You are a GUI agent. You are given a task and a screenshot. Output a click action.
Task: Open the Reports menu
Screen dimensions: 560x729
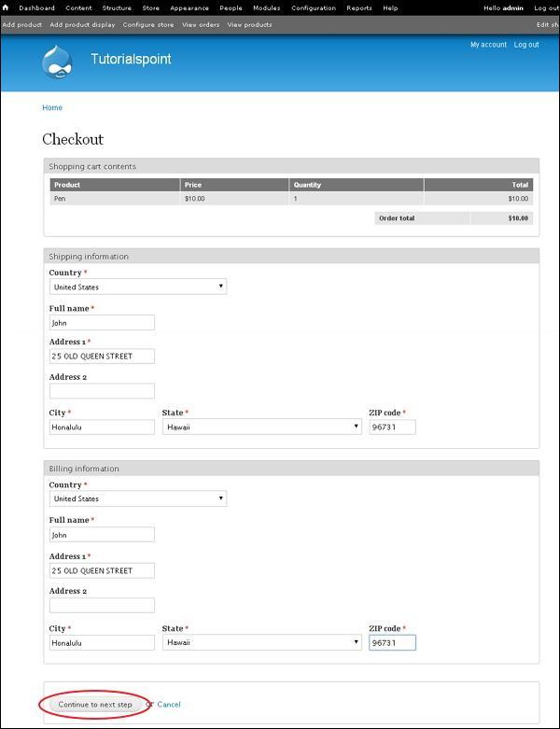pyautogui.click(x=359, y=7)
